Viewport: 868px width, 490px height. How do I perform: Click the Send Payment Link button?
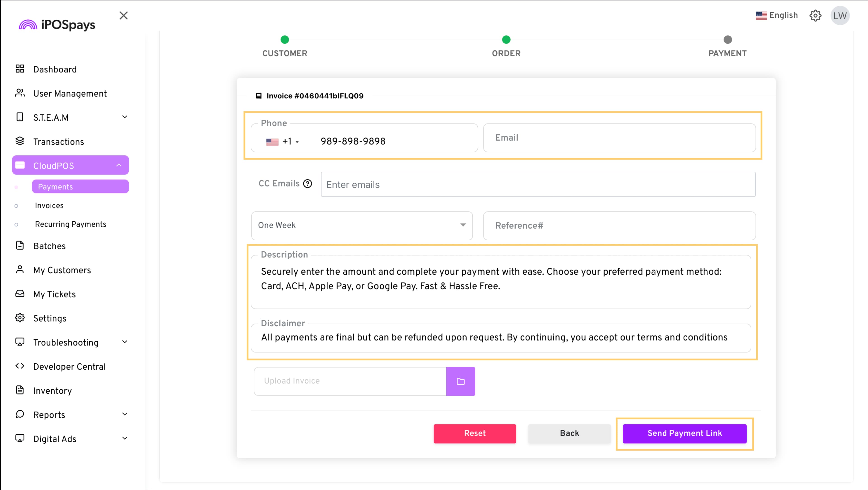685,433
